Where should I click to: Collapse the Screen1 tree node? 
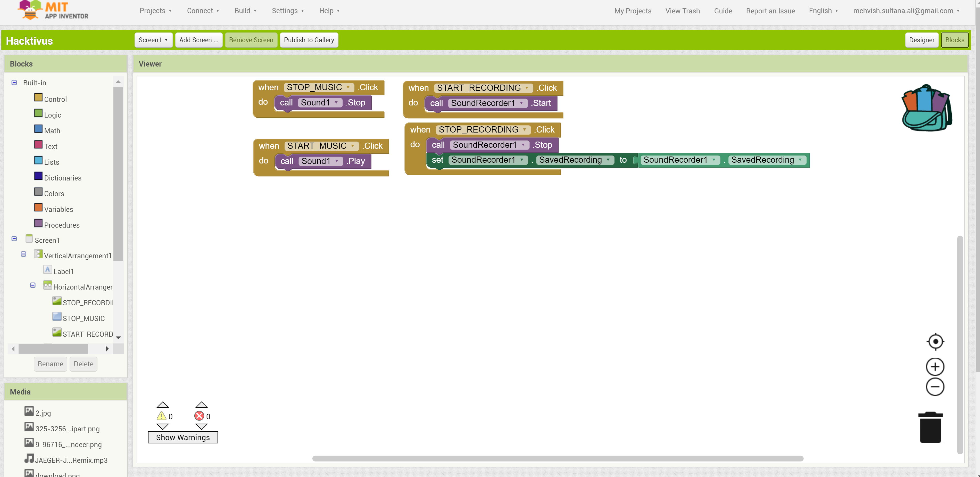point(14,239)
